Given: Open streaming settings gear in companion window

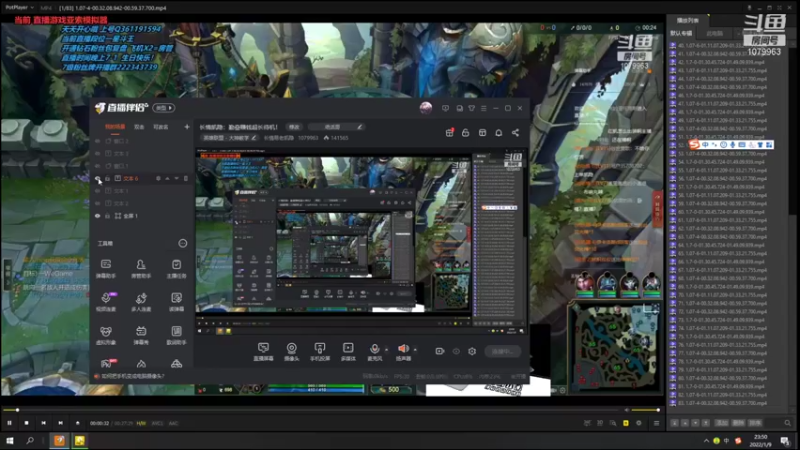Looking at the screenshot, I should [x=472, y=351].
